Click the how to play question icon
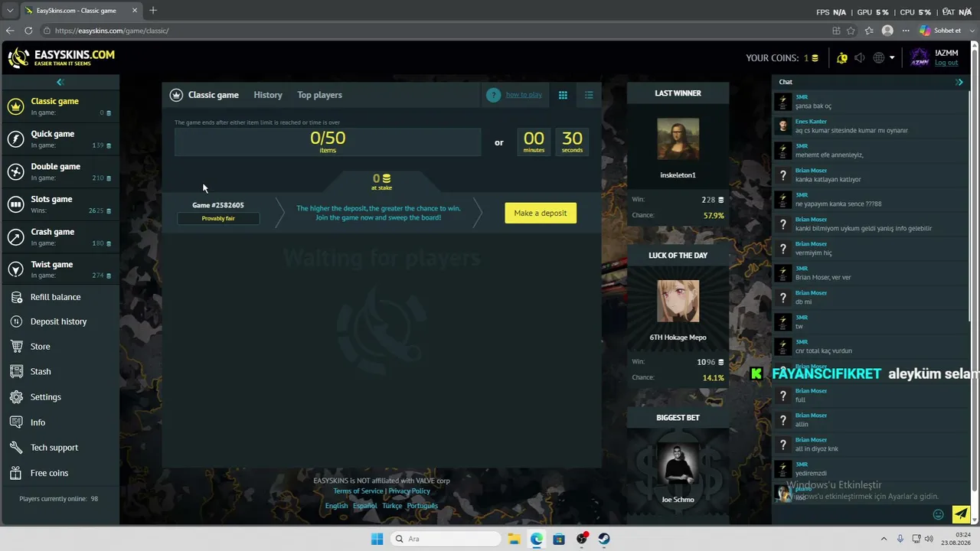Viewport: 980px width, 551px height. [493, 95]
